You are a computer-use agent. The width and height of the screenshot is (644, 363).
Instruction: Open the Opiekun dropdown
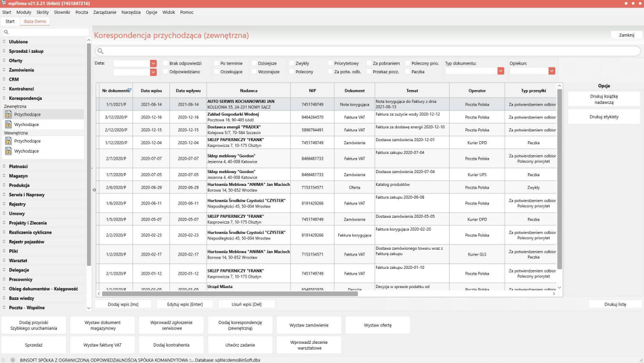(551, 71)
